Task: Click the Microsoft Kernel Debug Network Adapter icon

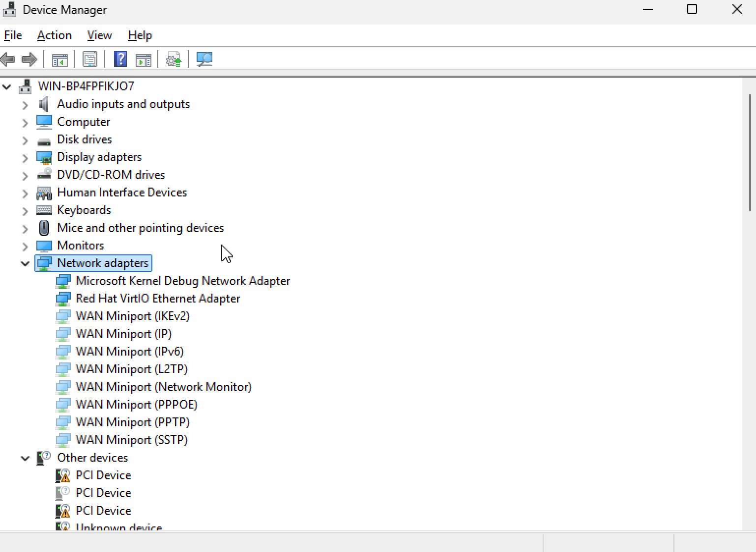Action: pyautogui.click(x=62, y=281)
